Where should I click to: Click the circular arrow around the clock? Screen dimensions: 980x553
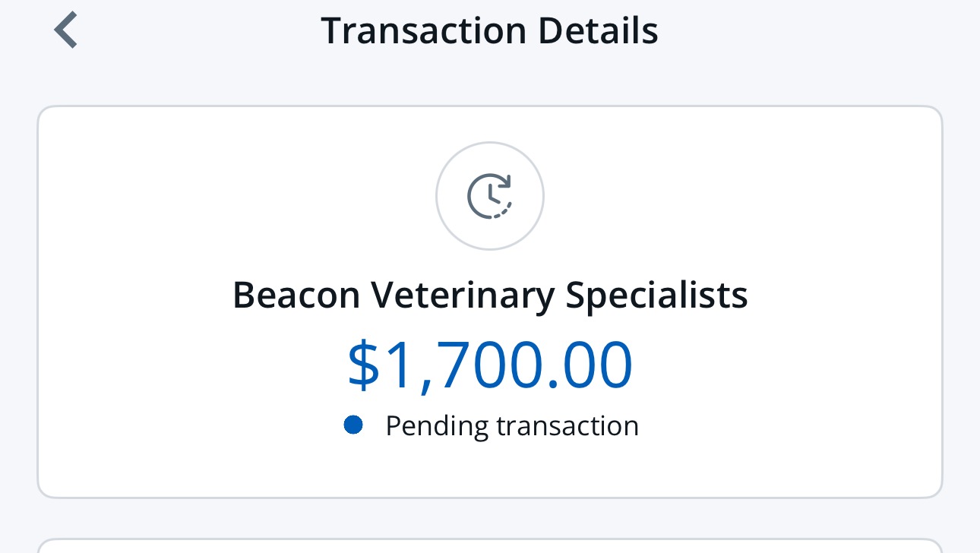coord(506,185)
